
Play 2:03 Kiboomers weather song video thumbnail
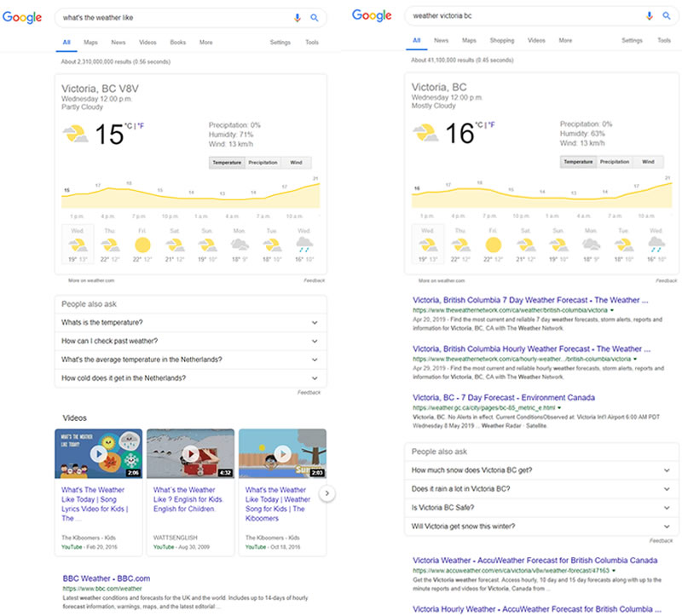tap(283, 454)
